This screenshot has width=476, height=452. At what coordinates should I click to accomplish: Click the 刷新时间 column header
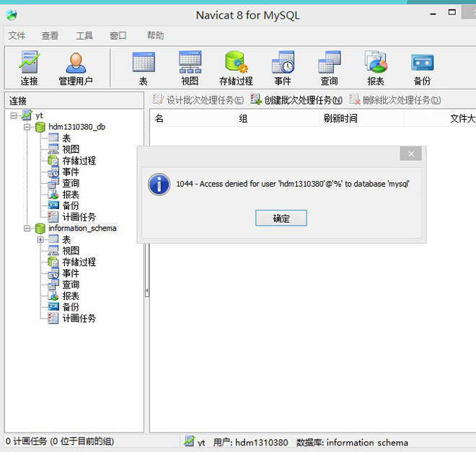[361, 118]
